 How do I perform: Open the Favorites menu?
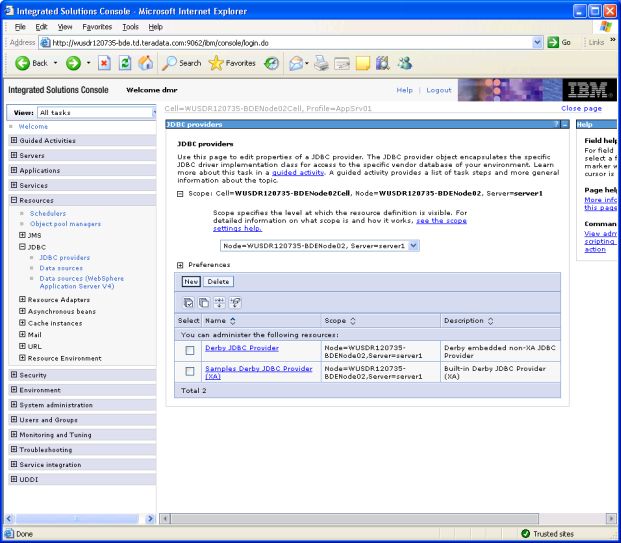pos(97,27)
